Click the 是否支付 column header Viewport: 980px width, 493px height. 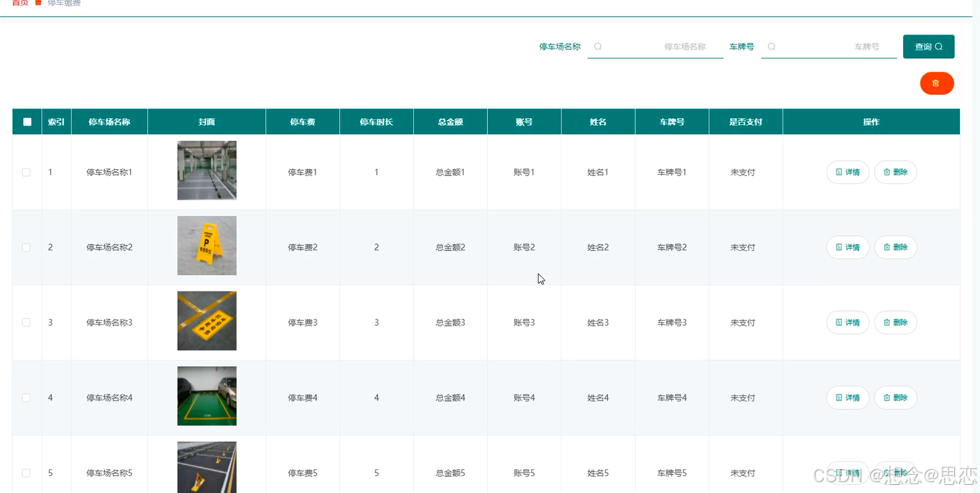(x=745, y=122)
